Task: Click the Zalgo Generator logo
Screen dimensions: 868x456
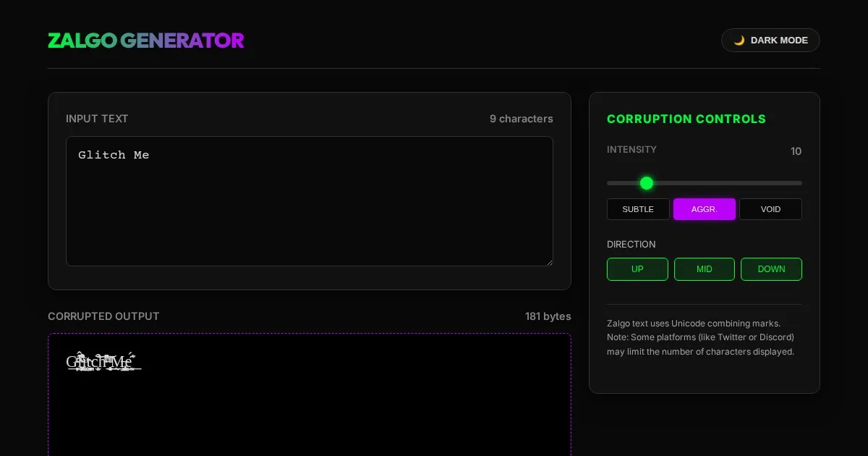Action: point(146,41)
